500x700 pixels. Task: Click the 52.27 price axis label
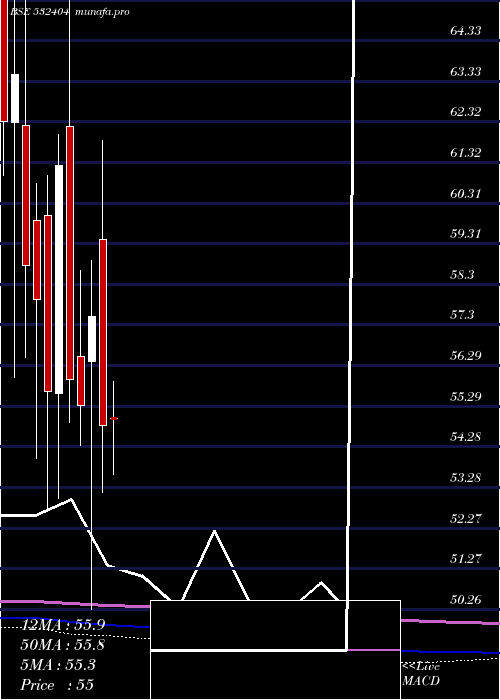466,518
